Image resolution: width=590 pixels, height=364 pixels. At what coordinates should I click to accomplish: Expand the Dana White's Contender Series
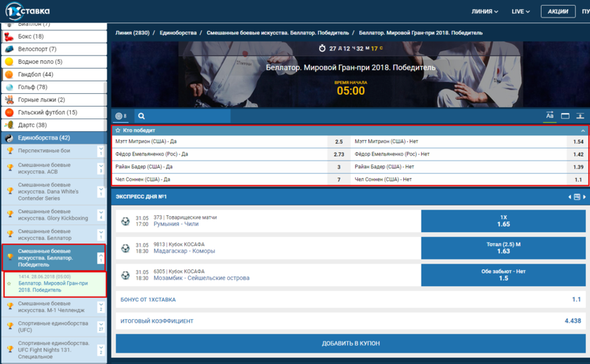click(101, 191)
